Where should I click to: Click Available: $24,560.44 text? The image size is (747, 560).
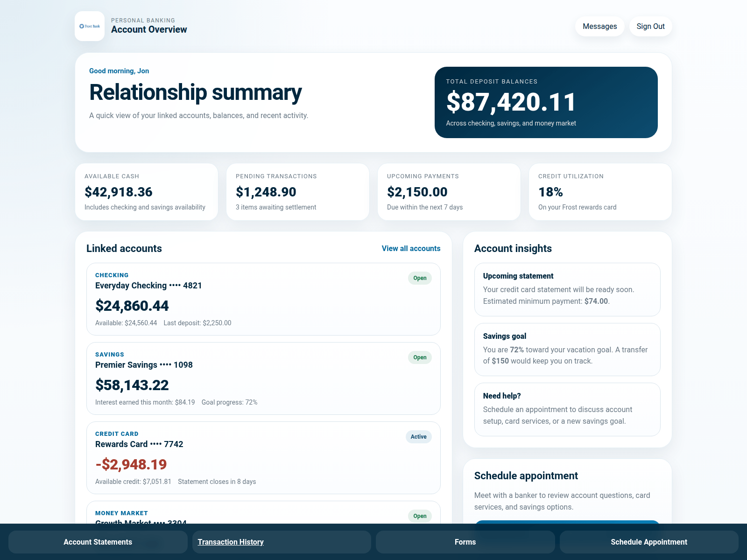126,323
